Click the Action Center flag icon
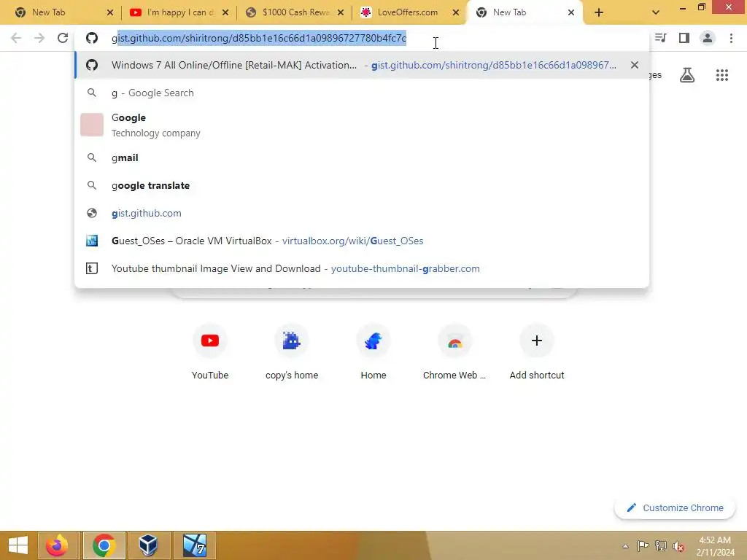The image size is (747, 560). pyautogui.click(x=643, y=545)
